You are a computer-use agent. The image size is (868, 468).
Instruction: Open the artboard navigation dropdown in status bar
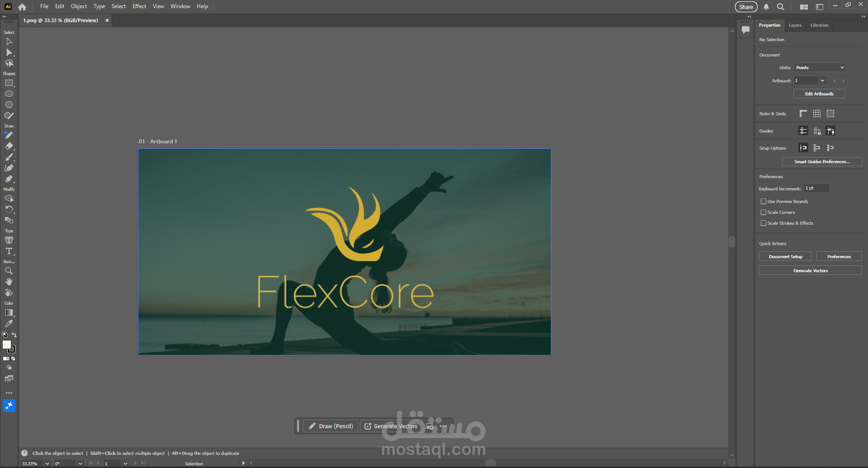tap(125, 463)
